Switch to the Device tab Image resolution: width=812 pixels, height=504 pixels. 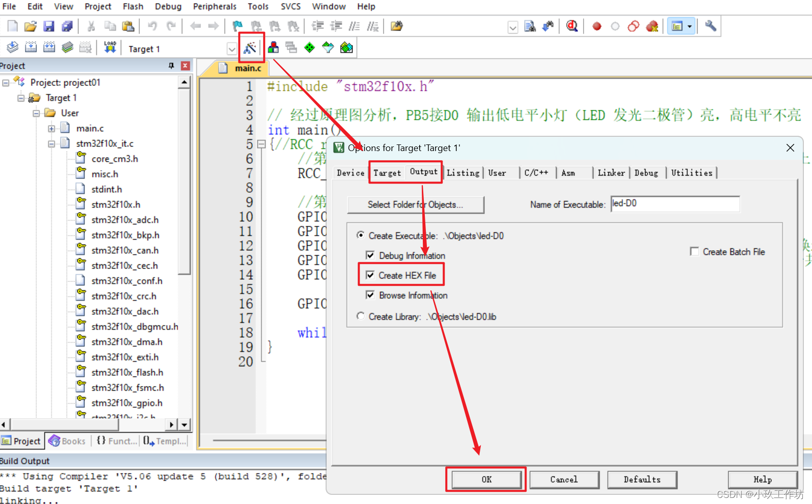coord(351,173)
